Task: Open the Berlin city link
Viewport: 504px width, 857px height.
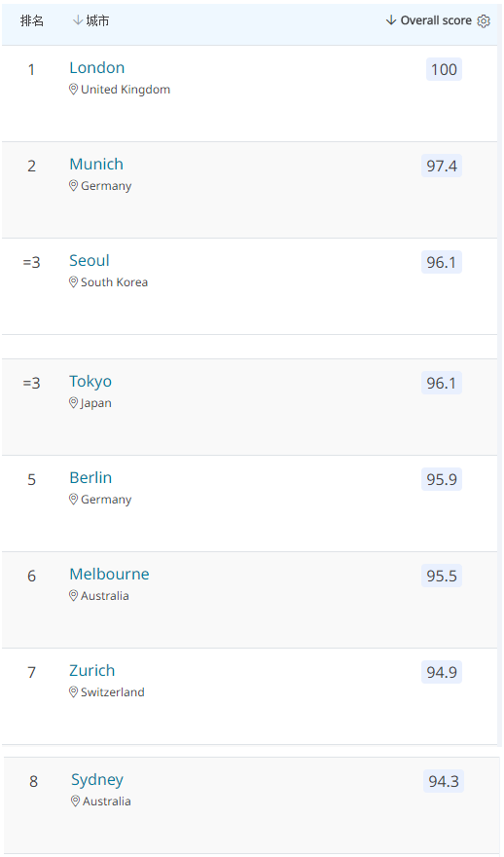Action: (x=90, y=478)
